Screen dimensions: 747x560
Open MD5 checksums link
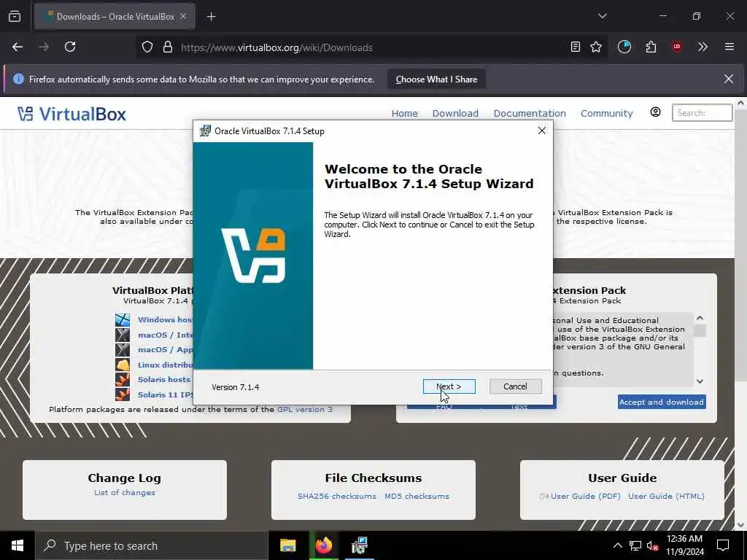click(417, 496)
